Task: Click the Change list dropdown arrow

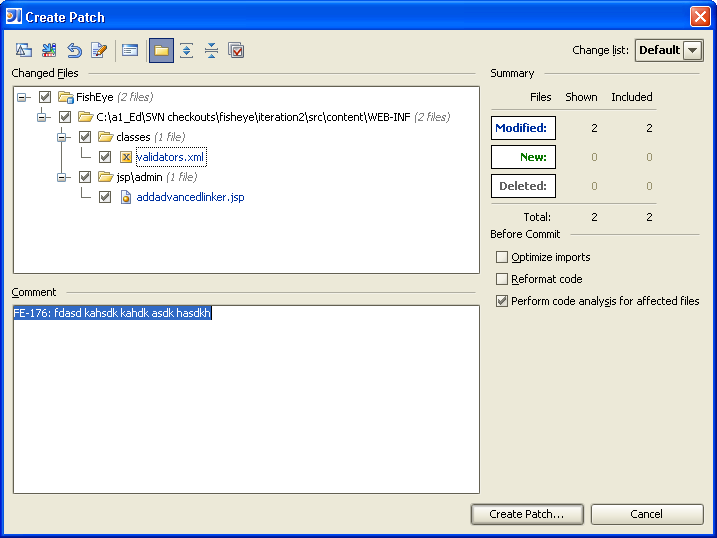Action: coord(693,50)
